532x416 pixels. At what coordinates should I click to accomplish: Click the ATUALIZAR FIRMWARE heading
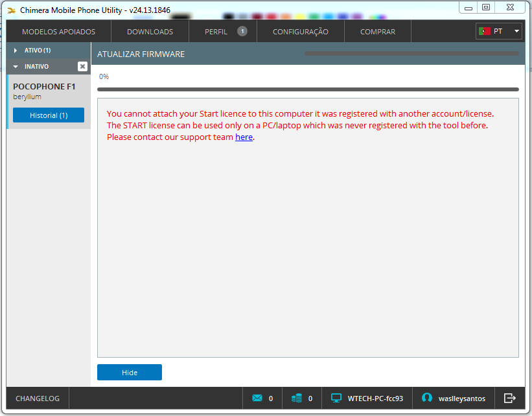141,54
